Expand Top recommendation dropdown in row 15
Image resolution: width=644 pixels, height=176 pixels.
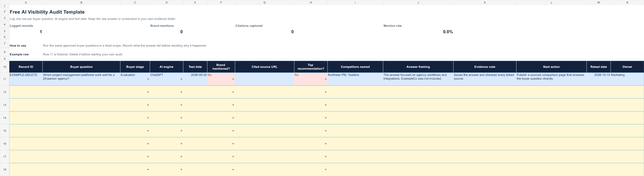325,131
